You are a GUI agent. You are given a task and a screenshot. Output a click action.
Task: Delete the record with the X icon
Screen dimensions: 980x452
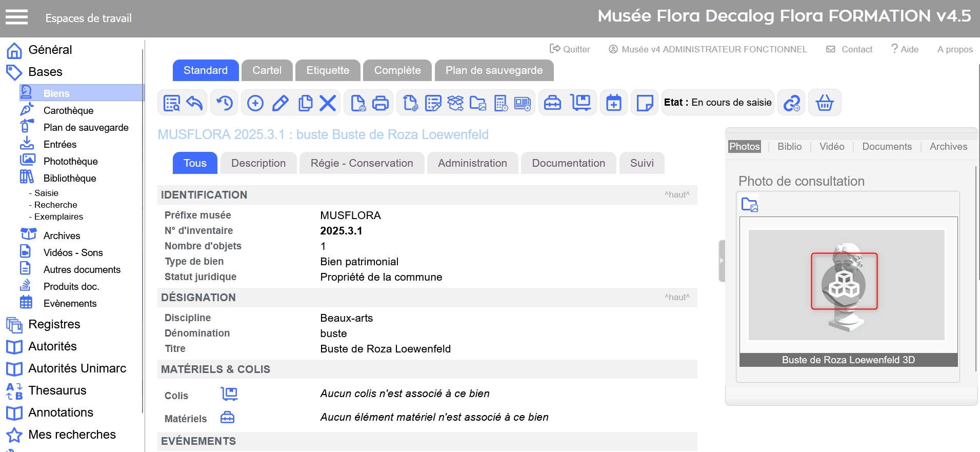[x=328, y=103]
